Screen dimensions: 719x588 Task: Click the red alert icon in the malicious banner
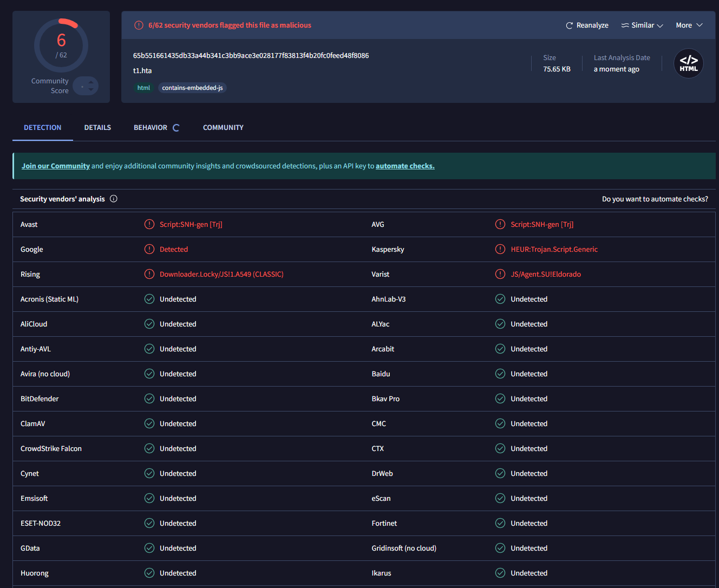click(x=139, y=25)
